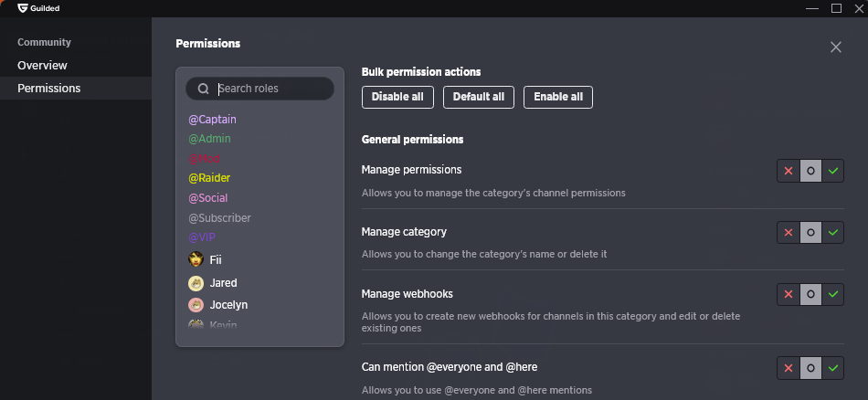Image resolution: width=868 pixels, height=400 pixels.
Task: Set Manage category to default circle
Action: (811, 232)
